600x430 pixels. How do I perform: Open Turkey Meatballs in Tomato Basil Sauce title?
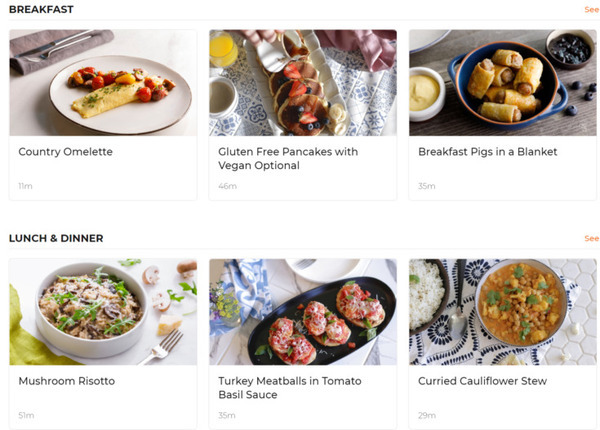click(x=288, y=388)
